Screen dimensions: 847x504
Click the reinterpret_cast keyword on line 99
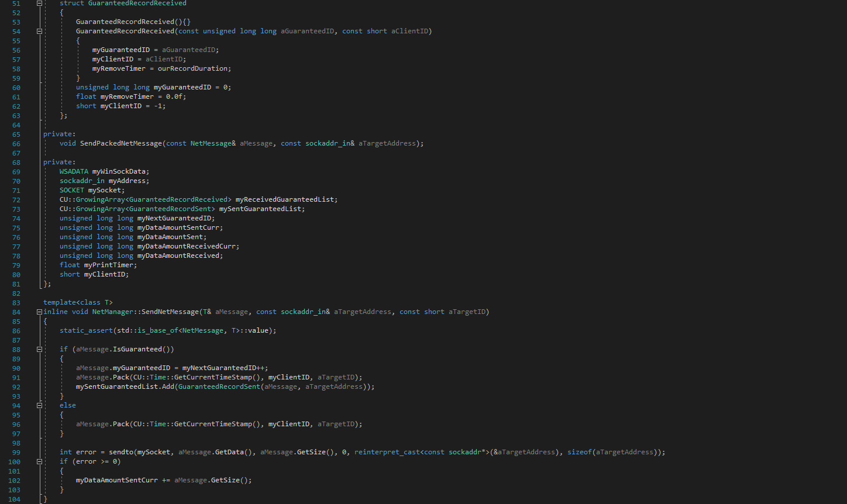point(387,452)
